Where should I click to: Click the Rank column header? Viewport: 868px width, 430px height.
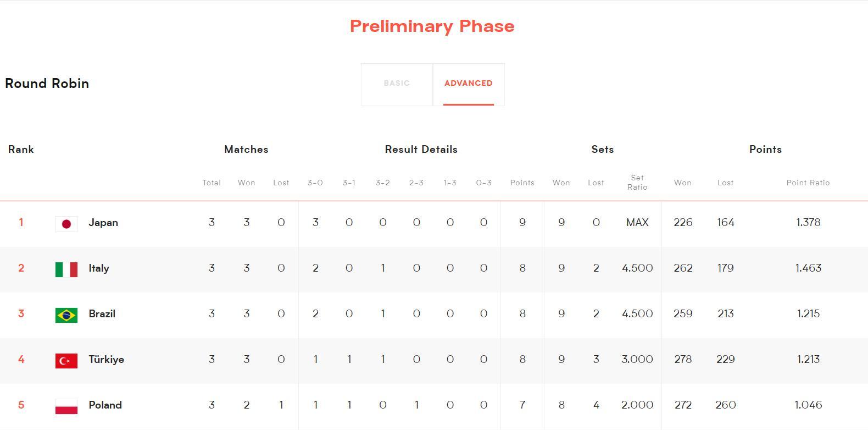pos(21,150)
